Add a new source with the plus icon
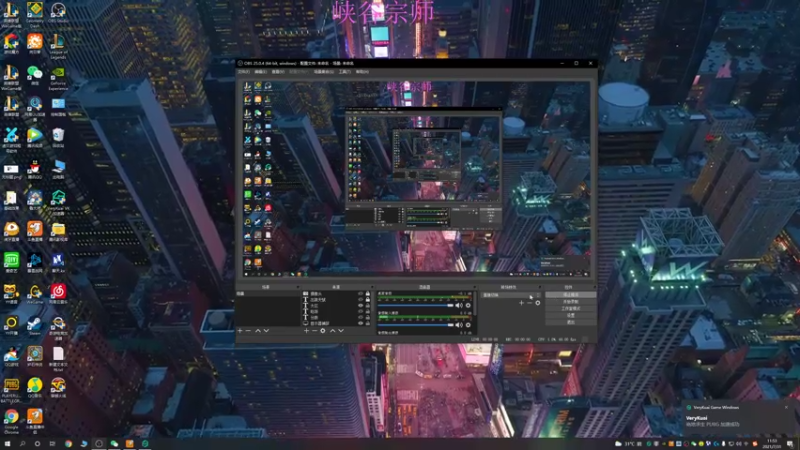 pyautogui.click(x=307, y=331)
